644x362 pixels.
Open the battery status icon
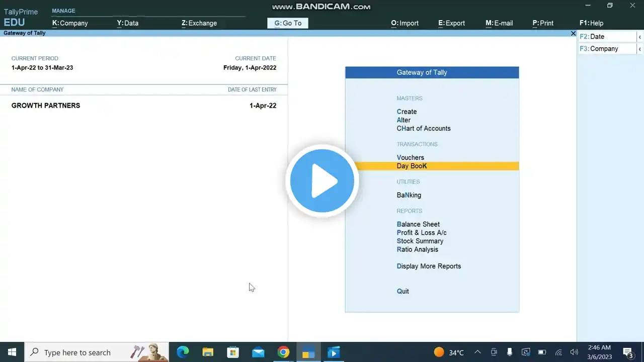542,352
